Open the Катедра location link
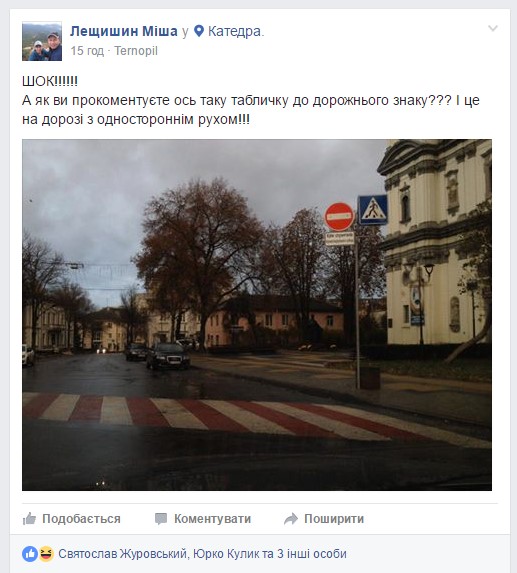The height and width of the screenshot is (573, 517). [236, 31]
